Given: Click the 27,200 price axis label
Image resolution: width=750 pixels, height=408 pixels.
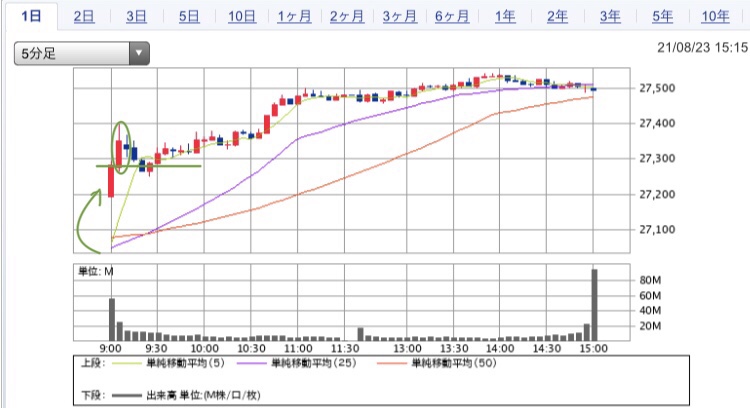Looking at the screenshot, I should pyautogui.click(x=657, y=194).
